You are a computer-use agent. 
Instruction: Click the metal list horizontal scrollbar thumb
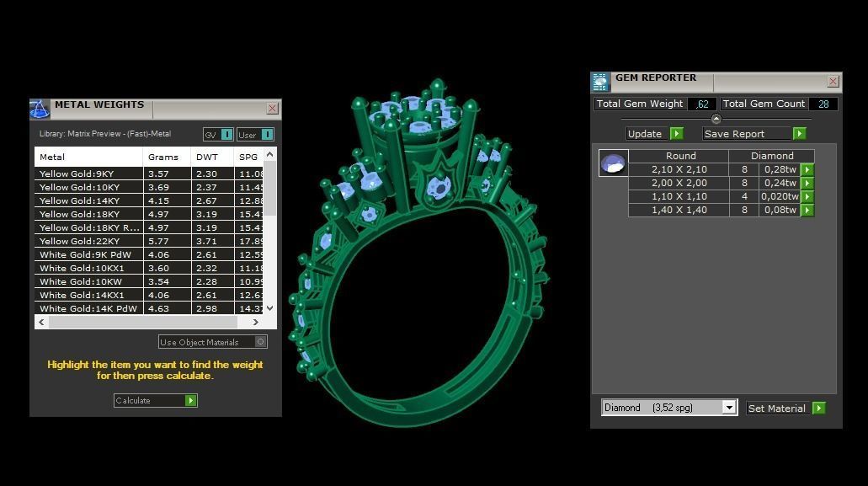[x=143, y=322]
